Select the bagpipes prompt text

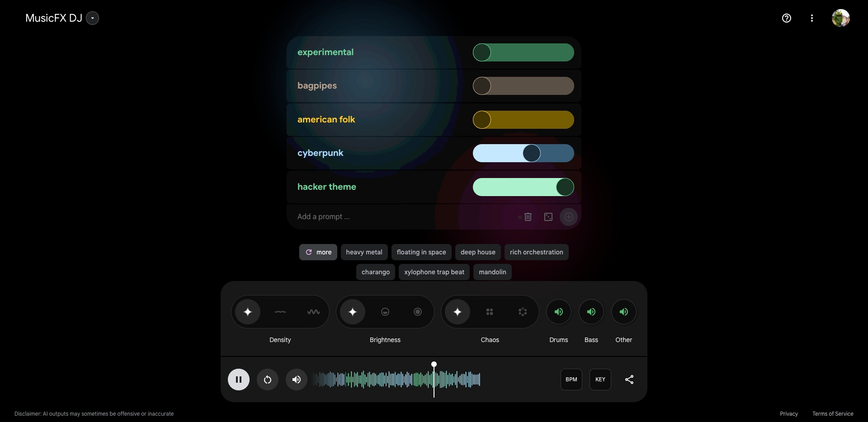click(x=317, y=86)
